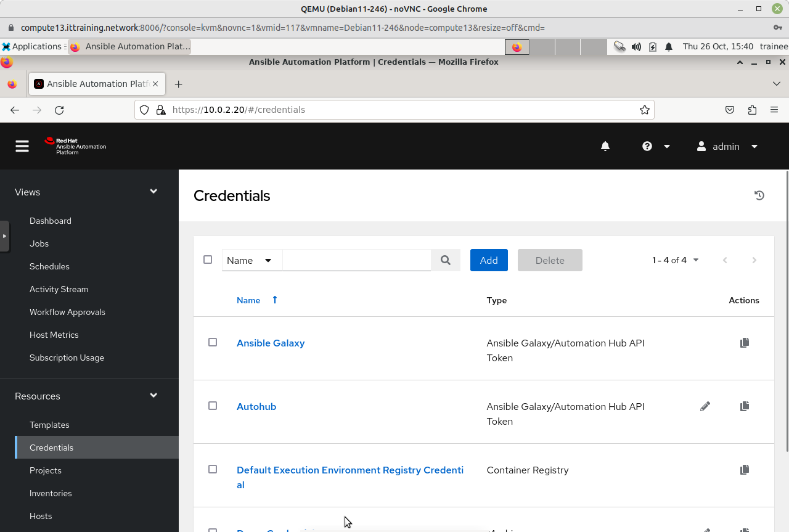
Task: Open the Autohub credential link
Action: [256, 406]
